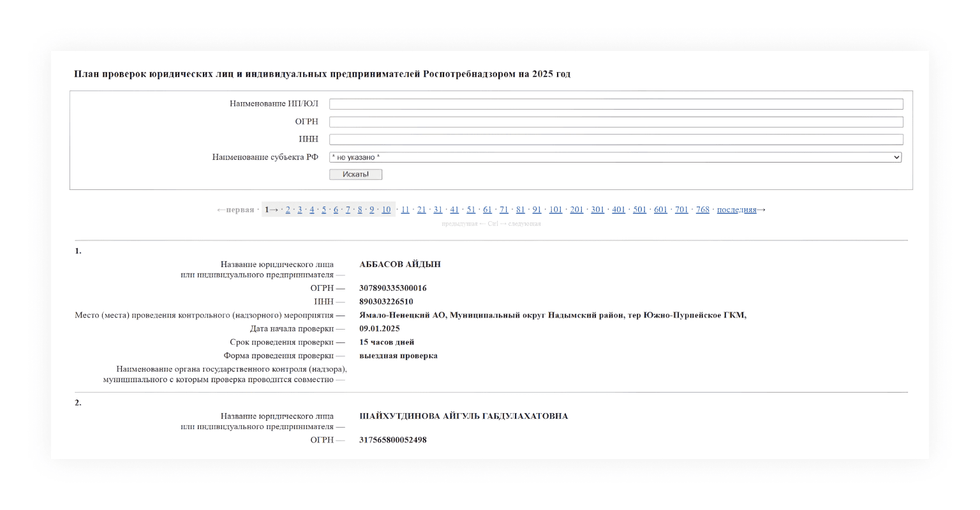This screenshot has width=980, height=510.
Task: Open the Наименование субъекта РФ dropdown
Action: click(x=616, y=157)
